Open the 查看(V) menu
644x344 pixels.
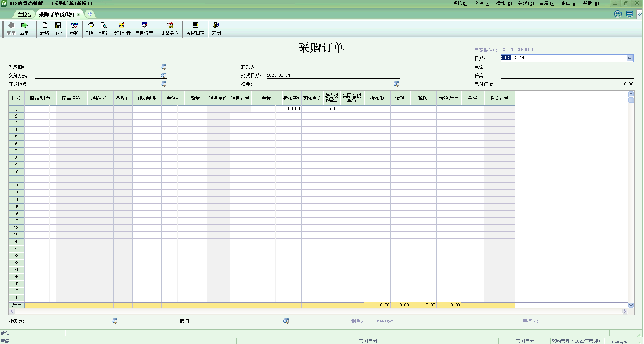tap(547, 3)
